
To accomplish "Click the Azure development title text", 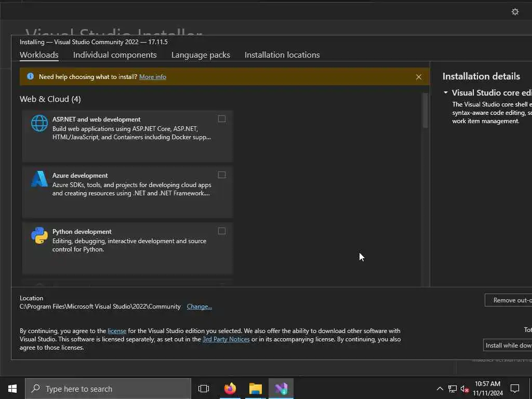I will coord(80,176).
